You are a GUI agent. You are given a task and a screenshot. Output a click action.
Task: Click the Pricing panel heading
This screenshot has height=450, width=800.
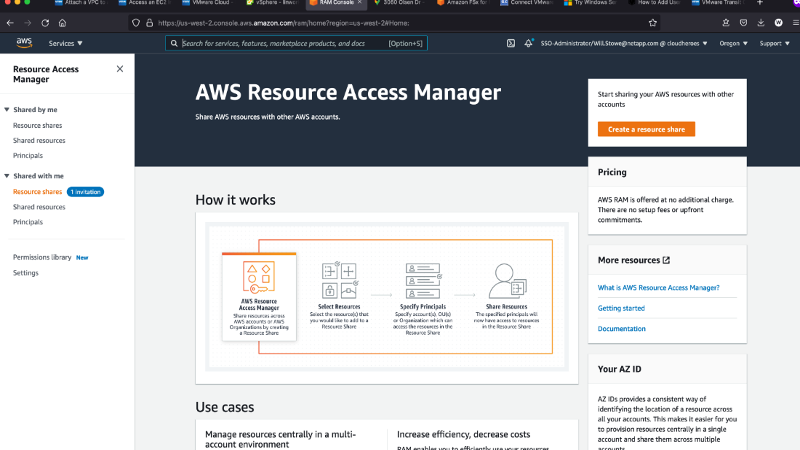612,172
